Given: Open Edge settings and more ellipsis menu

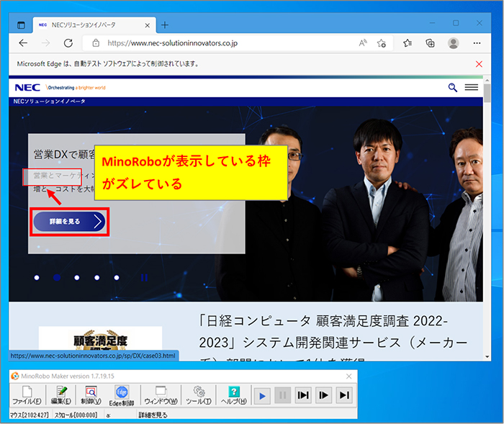Looking at the screenshot, I should 477,43.
